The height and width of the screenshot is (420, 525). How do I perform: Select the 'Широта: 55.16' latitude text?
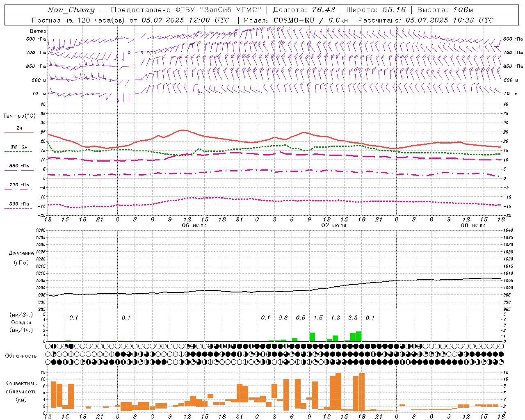pos(376,10)
